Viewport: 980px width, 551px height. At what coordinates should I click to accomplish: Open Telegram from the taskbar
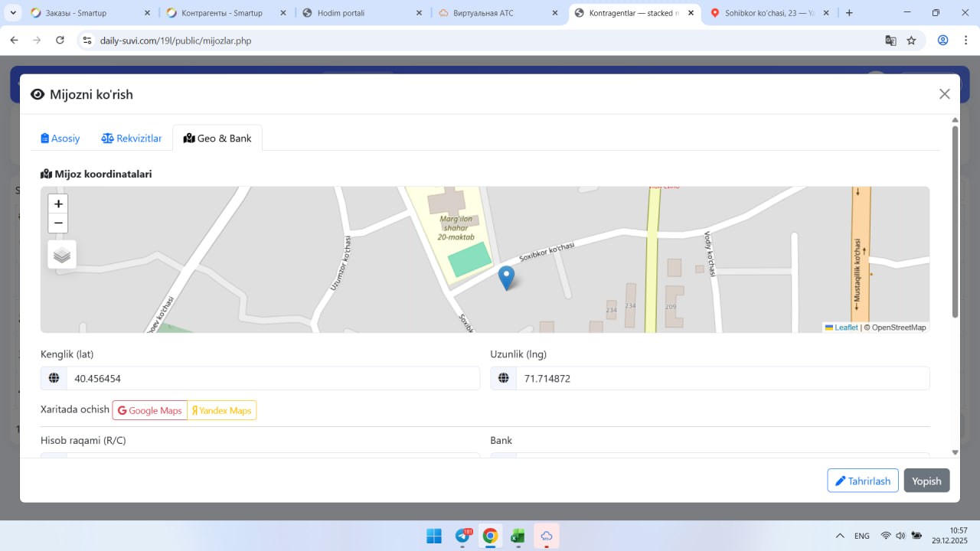[x=463, y=536]
